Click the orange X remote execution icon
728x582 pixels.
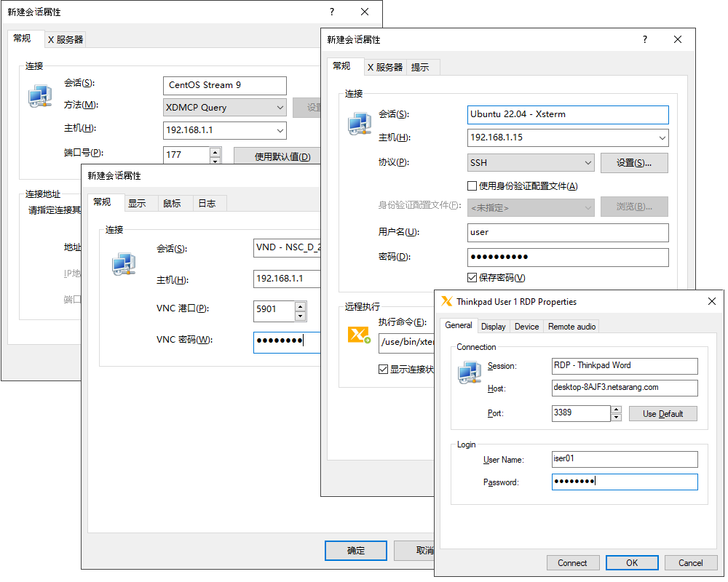click(360, 335)
